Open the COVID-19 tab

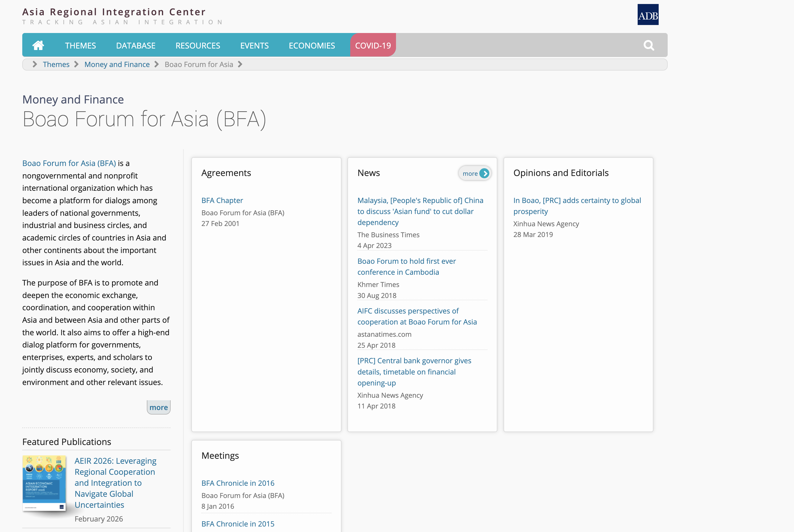[x=373, y=45]
